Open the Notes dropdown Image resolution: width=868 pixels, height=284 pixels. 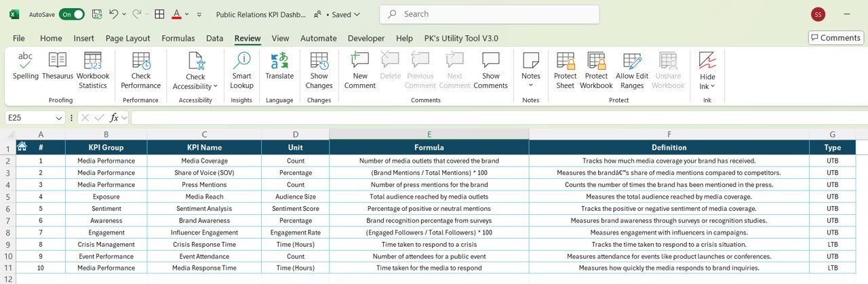coord(530,85)
